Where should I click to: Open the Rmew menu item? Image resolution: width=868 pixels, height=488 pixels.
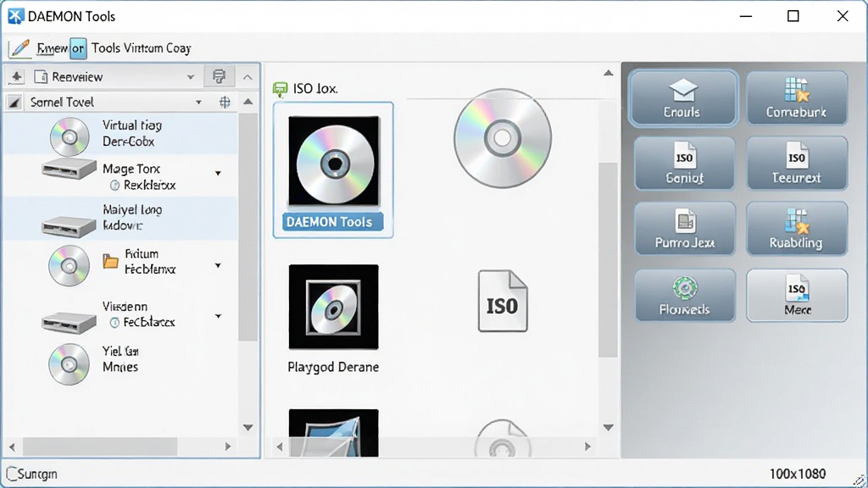(x=52, y=48)
